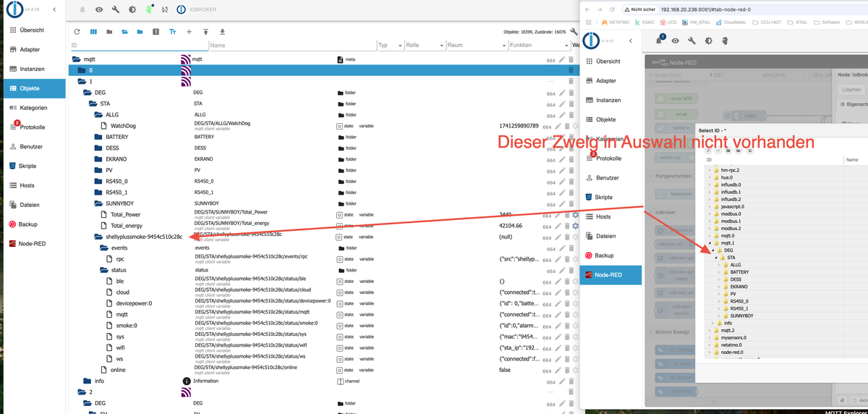The image size is (868, 414).
Task: Click the Löschen button in node editor
Action: 851,90
